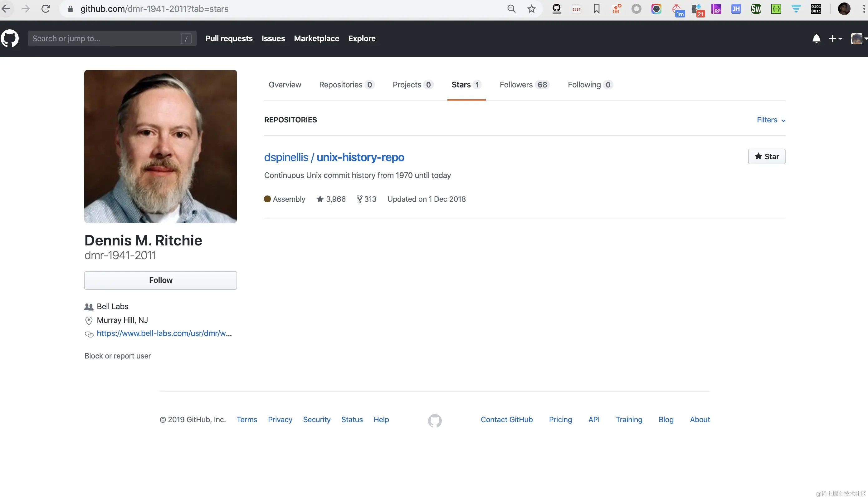This screenshot has height=499, width=868.
Task: Click the browser reload icon
Action: tap(46, 9)
